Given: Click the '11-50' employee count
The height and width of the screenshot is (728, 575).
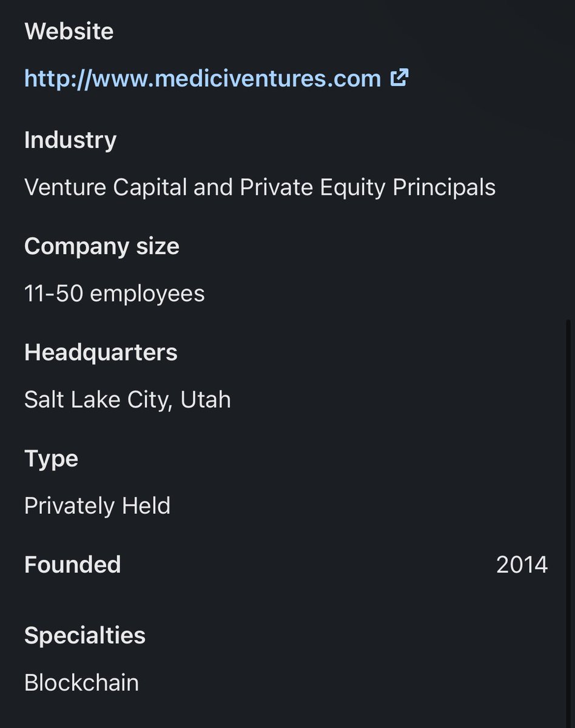Looking at the screenshot, I should (x=52, y=294).
